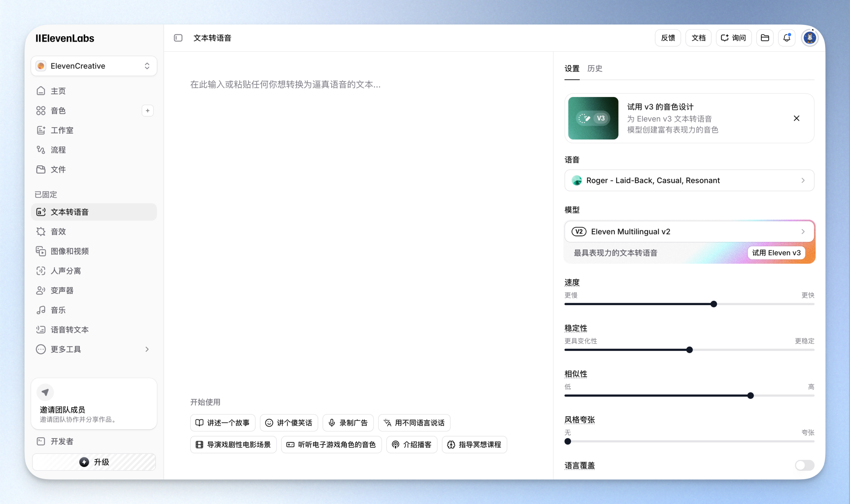
Task: Click 试用 Eleven v3 button
Action: point(776,253)
